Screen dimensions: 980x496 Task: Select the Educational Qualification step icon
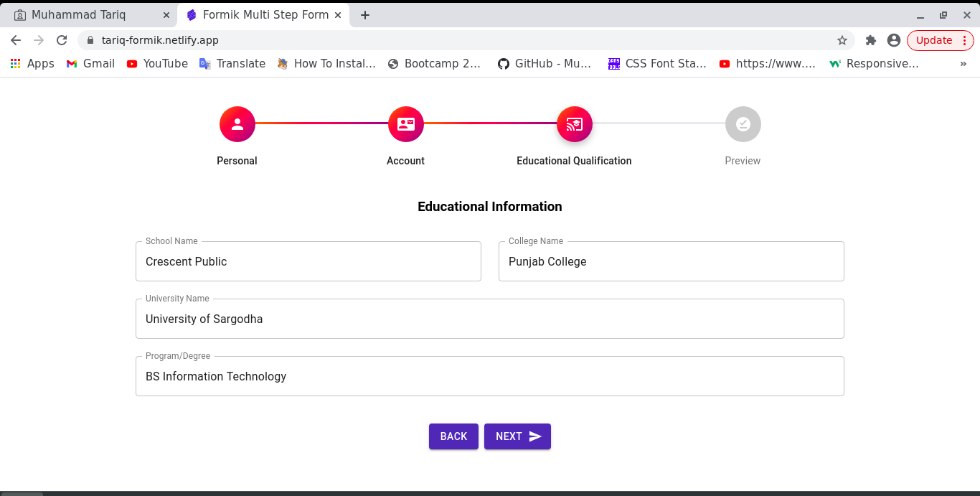[574, 124]
